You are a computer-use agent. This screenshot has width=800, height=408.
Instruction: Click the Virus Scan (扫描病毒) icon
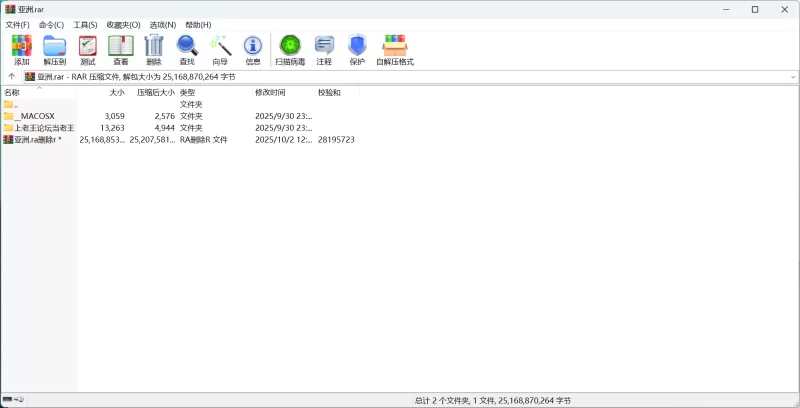pyautogui.click(x=290, y=48)
